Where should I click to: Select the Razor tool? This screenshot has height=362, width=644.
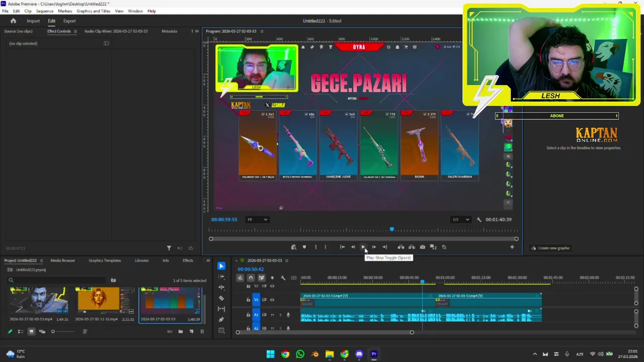[221, 298]
